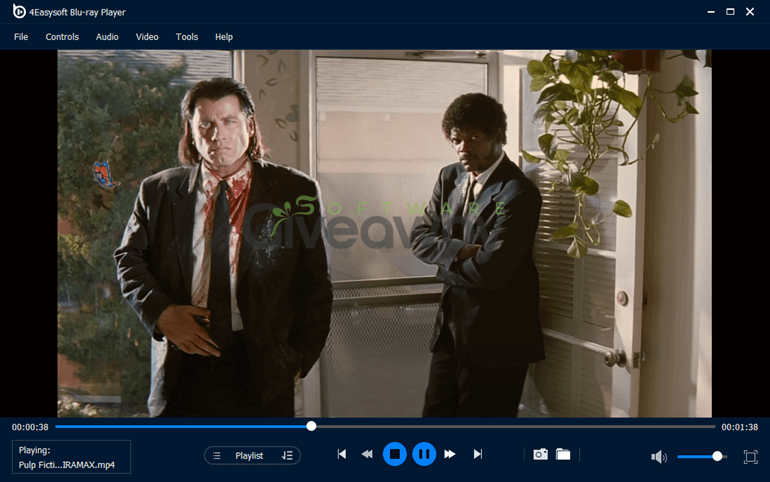Image resolution: width=770 pixels, height=482 pixels.
Task: Toggle full screen mode icon
Action: point(750,457)
